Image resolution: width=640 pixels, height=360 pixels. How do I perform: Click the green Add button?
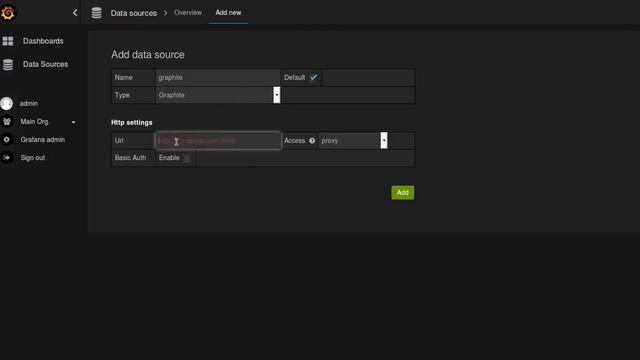402,193
